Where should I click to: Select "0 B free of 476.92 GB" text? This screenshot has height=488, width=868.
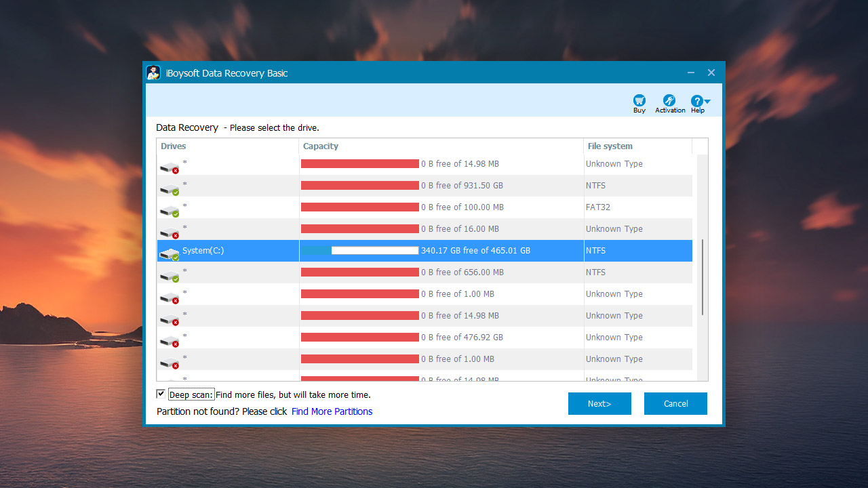(462, 338)
